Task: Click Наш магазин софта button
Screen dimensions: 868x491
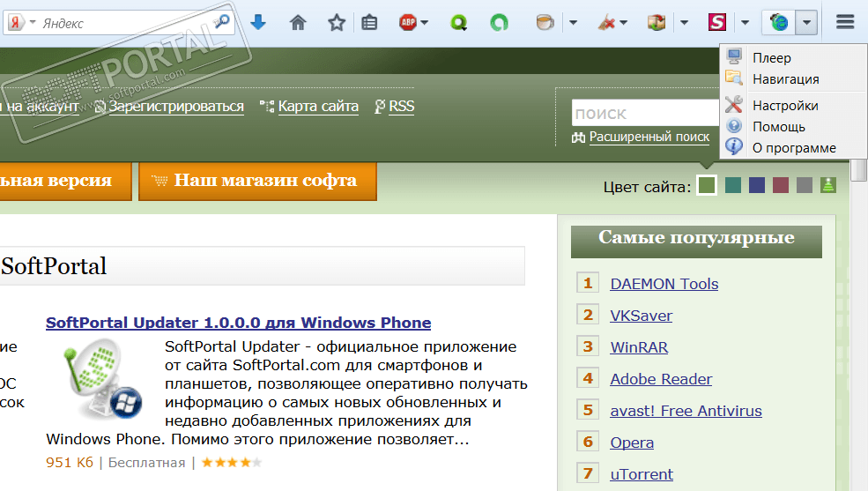Action: (257, 181)
